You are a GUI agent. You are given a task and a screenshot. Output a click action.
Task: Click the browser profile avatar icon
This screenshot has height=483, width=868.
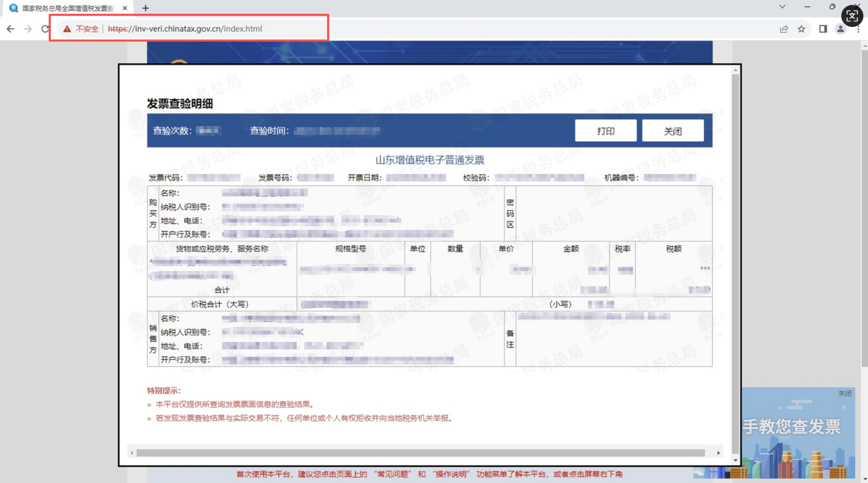coord(840,29)
